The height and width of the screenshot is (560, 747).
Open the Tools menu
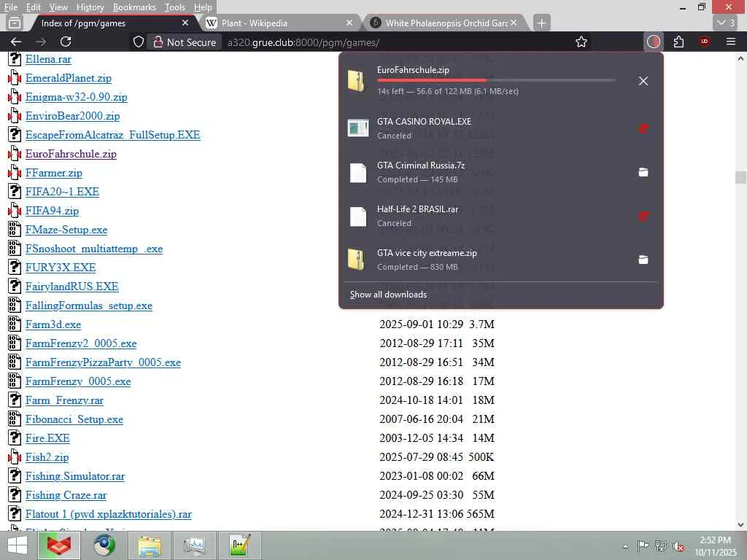[x=174, y=7]
